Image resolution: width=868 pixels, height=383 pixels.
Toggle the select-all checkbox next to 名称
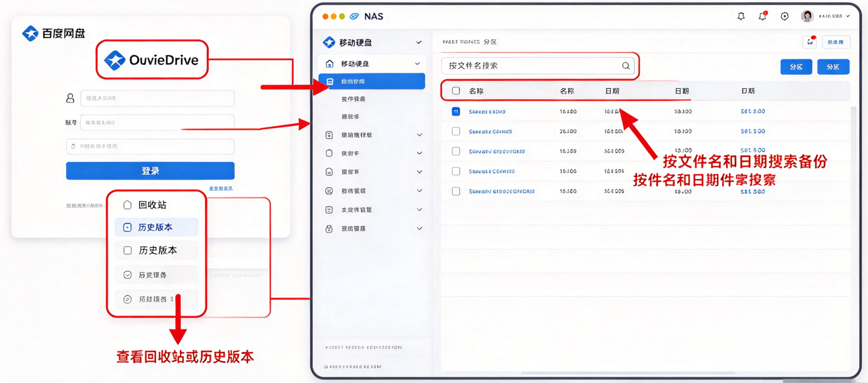coord(456,91)
